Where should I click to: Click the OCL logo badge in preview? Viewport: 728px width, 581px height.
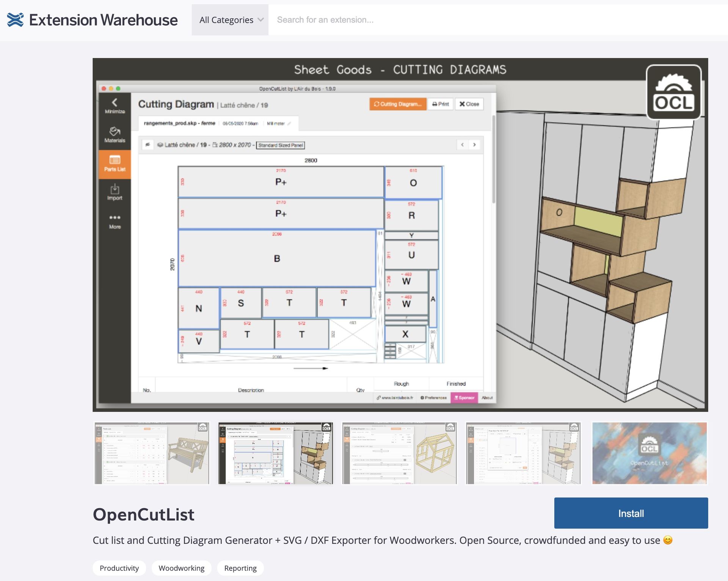point(673,92)
